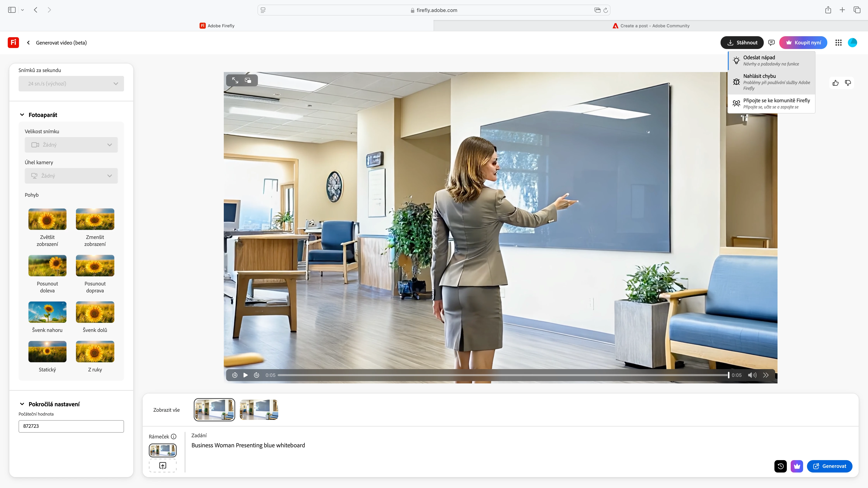Open the Velikost snímku dropdown
The width and height of the screenshot is (868, 488).
tap(71, 145)
